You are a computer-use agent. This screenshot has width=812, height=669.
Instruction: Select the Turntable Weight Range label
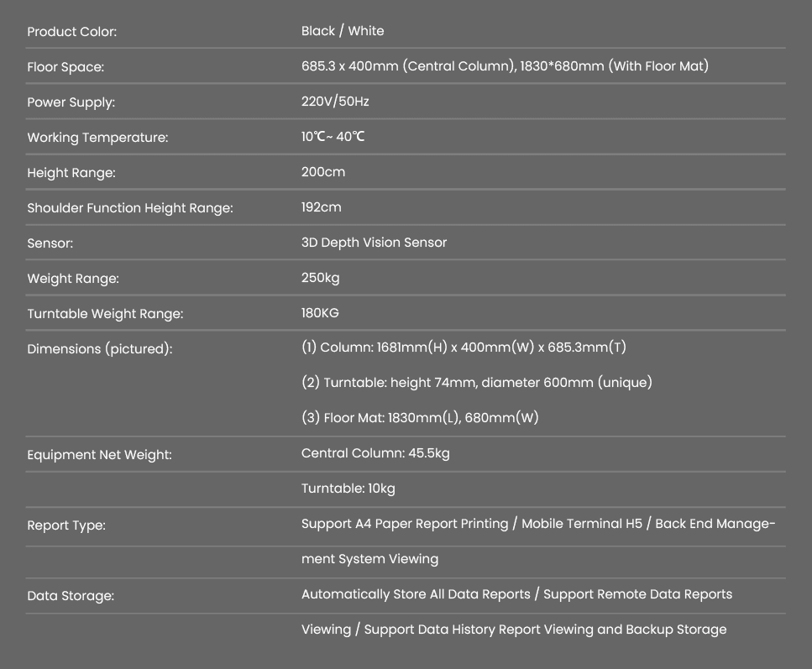105,314
